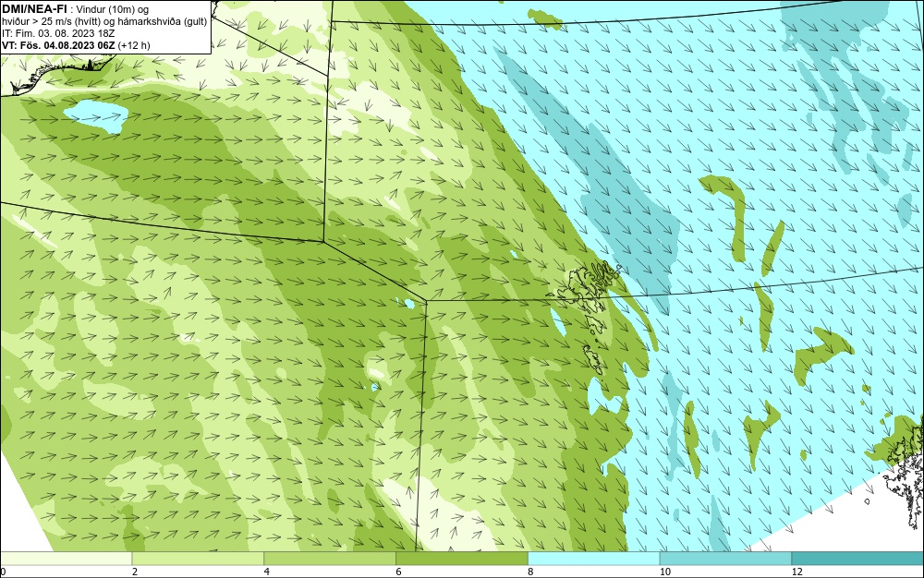Screen dimensions: 924x578
Task: Select the legend swatch for 0–2 m/s
Action: (66, 559)
